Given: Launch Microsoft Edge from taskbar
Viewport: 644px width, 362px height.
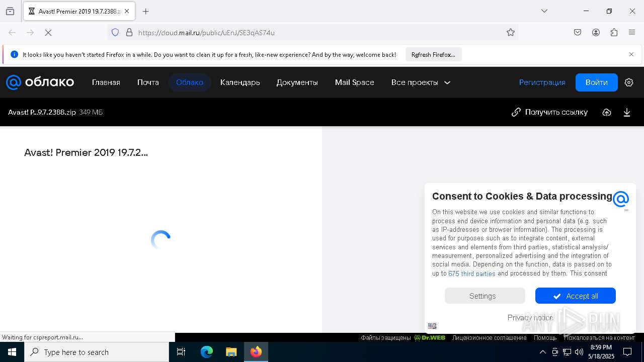Looking at the screenshot, I should 207,352.
